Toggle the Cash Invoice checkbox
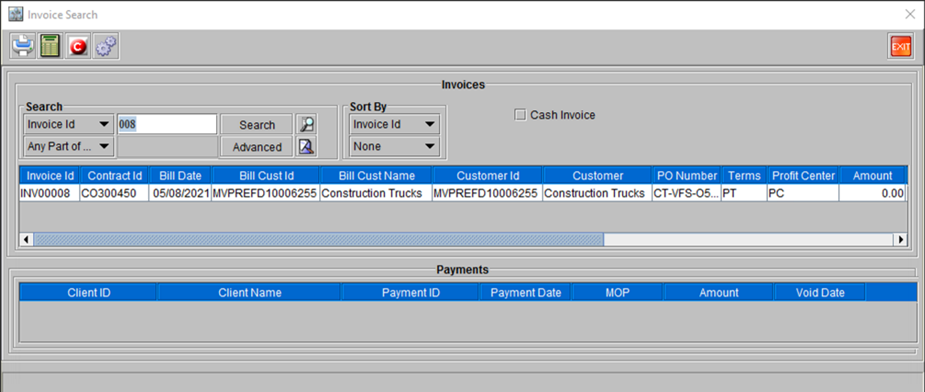This screenshot has width=925, height=392. (520, 115)
